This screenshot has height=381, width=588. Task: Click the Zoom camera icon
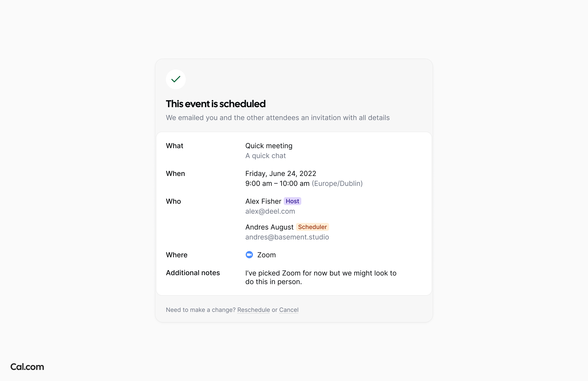pyautogui.click(x=249, y=255)
